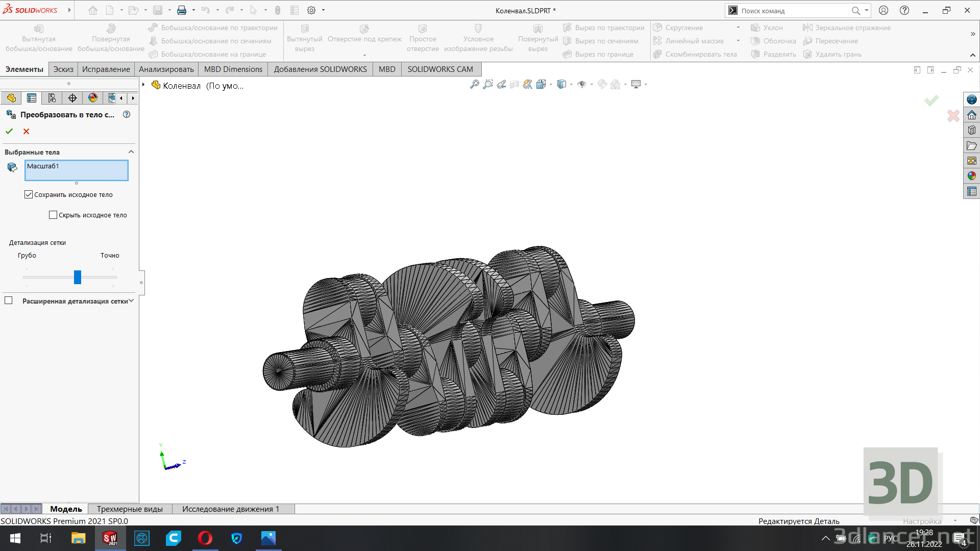Switch to the Исправление tab
Screen dimensions: 980x551
pos(106,69)
